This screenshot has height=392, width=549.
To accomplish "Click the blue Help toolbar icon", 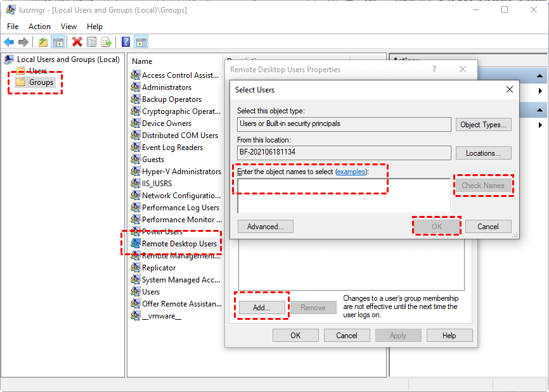I will point(126,42).
